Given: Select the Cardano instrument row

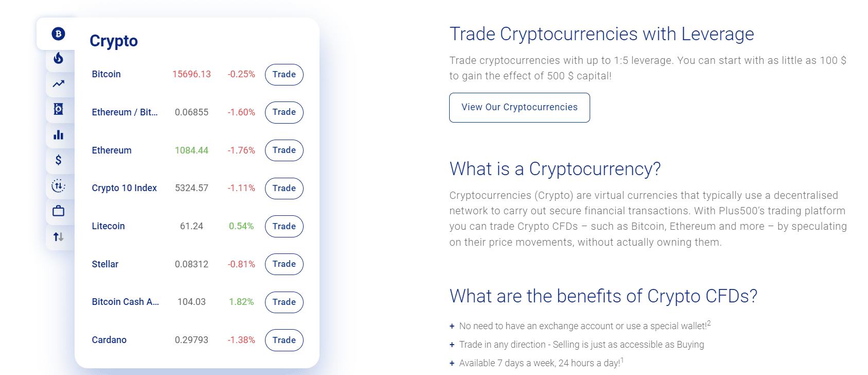Looking at the screenshot, I should point(109,340).
